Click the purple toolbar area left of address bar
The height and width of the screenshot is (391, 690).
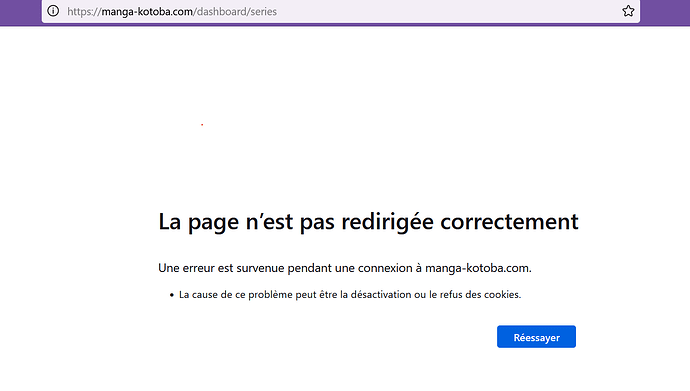click(x=21, y=12)
